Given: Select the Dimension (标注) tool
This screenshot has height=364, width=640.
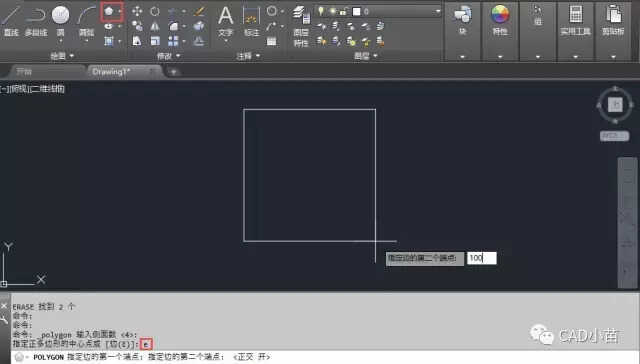Looking at the screenshot, I should tap(251, 20).
